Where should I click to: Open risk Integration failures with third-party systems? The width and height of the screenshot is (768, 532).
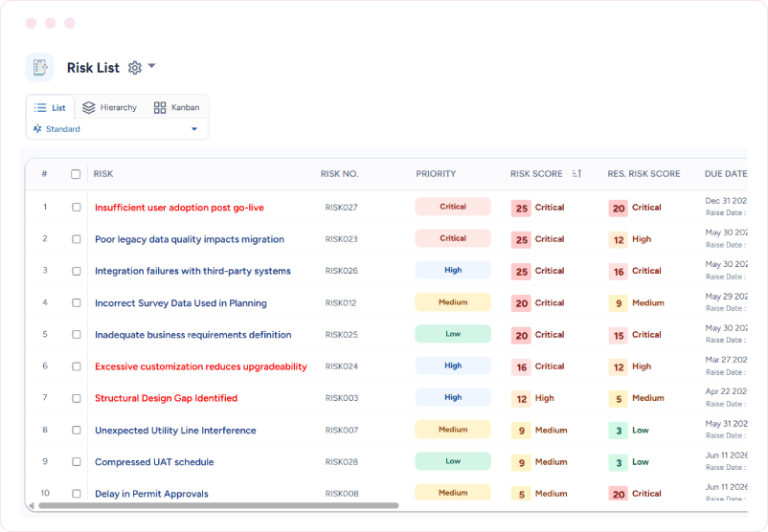[x=193, y=271]
